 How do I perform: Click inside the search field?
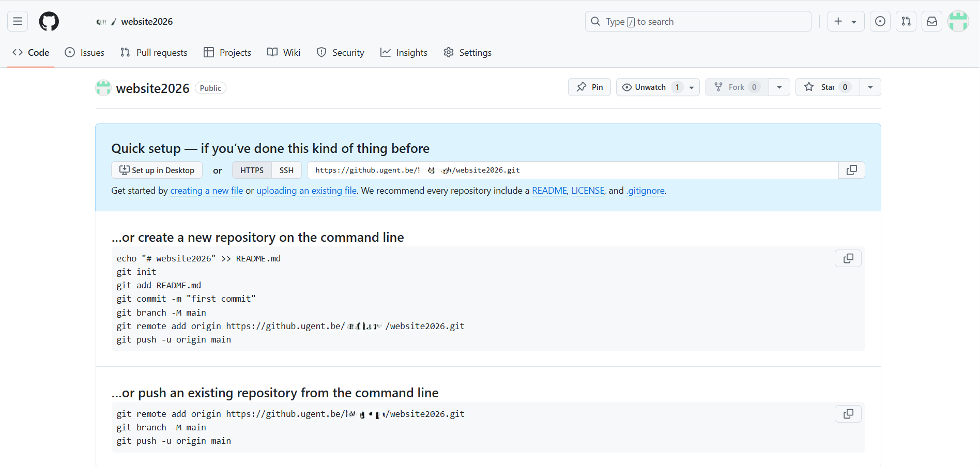coord(698,21)
